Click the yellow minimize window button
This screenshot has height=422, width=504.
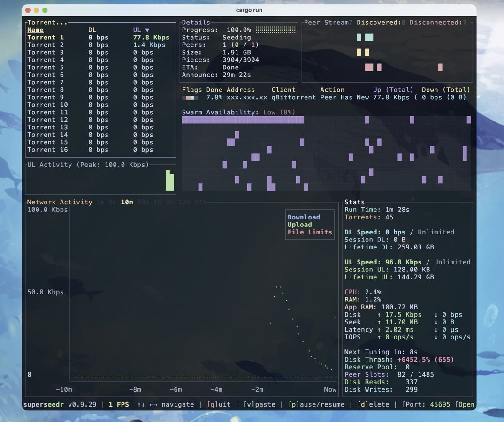[36, 10]
